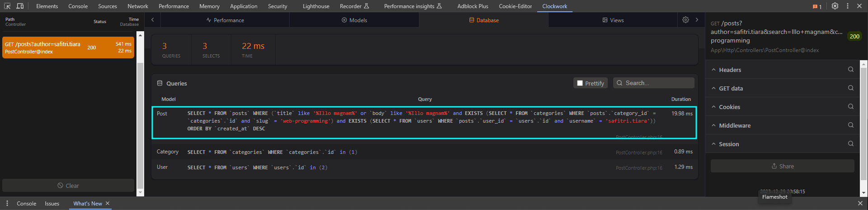Open Clockwork settings gear icon
This screenshot has height=210, width=868.
(x=685, y=20)
